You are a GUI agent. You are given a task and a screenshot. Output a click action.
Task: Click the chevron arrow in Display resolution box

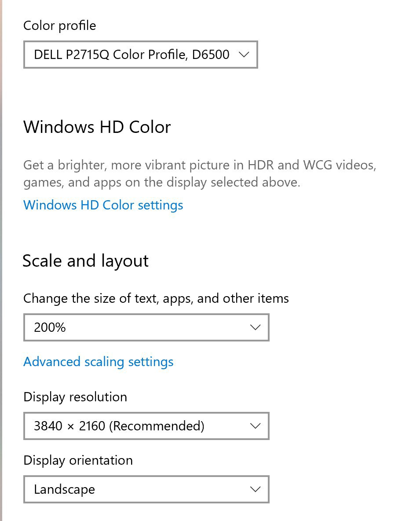[x=255, y=426]
